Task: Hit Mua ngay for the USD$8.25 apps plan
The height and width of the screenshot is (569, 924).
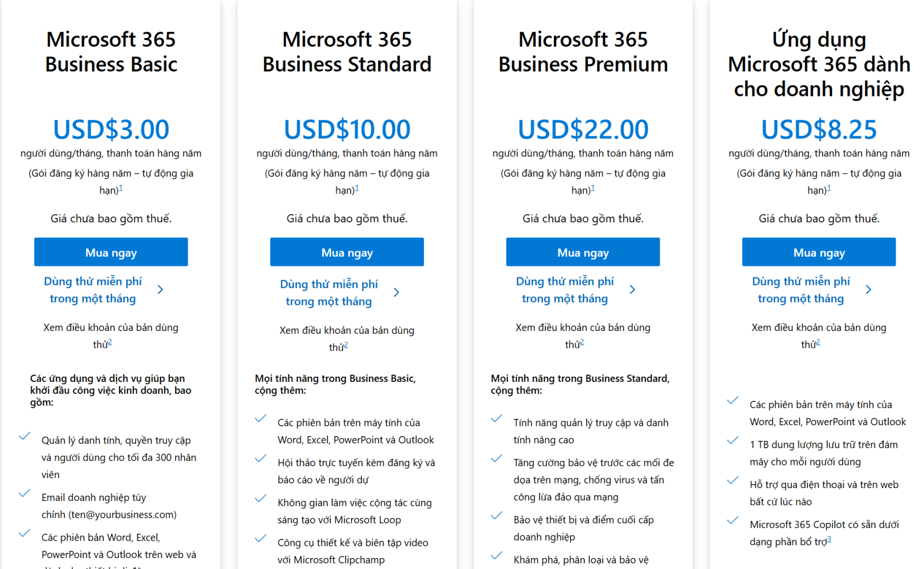Action: [x=819, y=252]
